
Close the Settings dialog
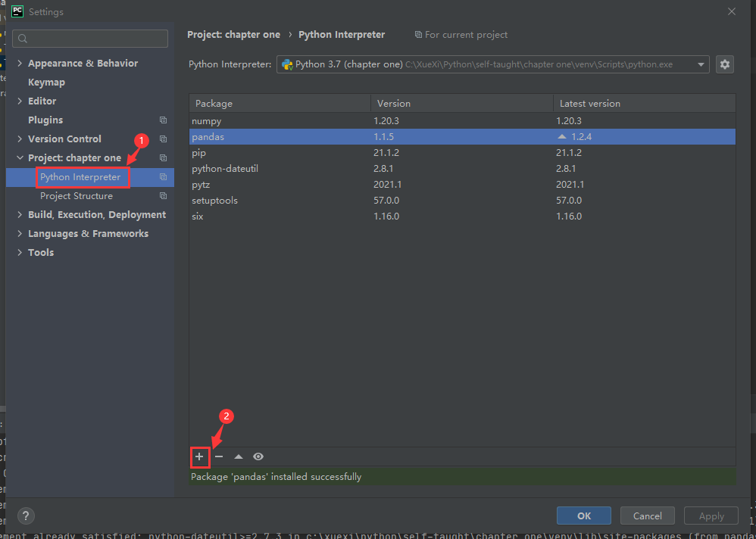(x=732, y=11)
